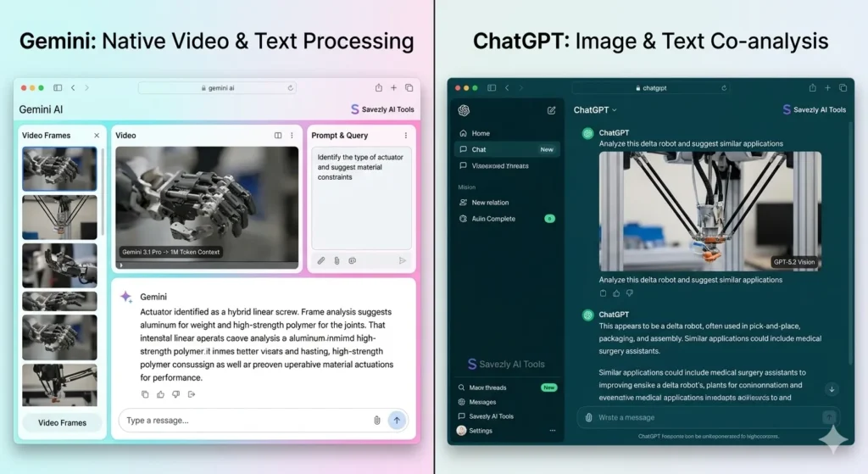Go back in the ChatGPT browser window
This screenshot has height=474, width=868.
click(x=507, y=87)
